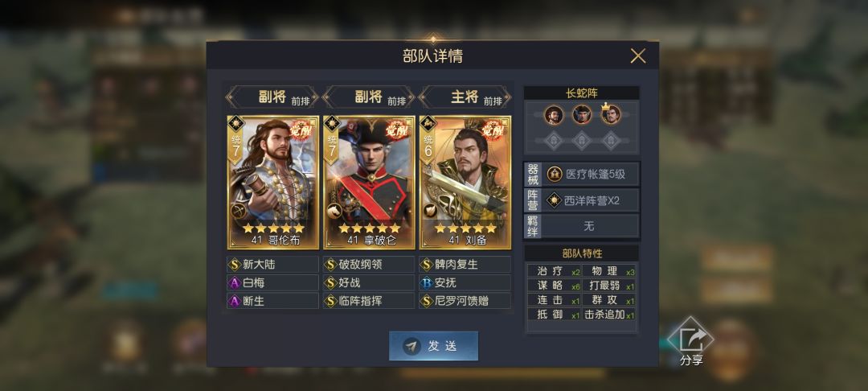Screen dimensions: 868x391
Task: Click the 医疗帐篷5级 equipment icon
Action: click(x=555, y=175)
